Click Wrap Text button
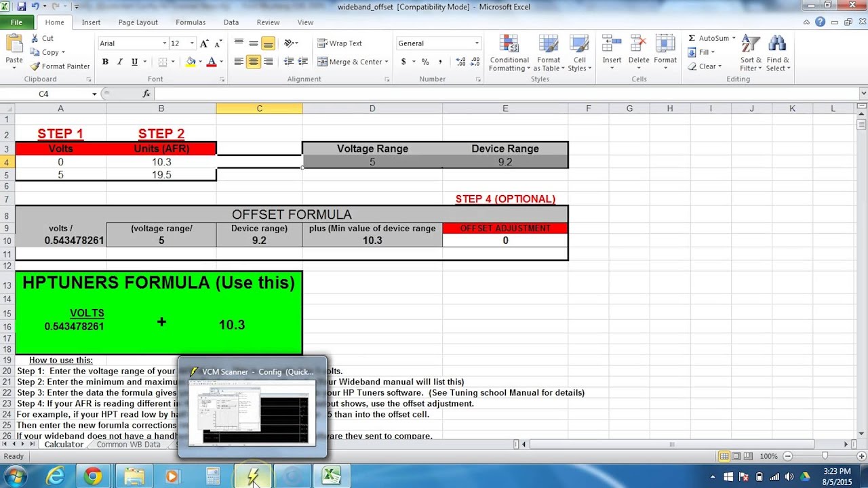The width and height of the screenshot is (868, 488). [340, 43]
